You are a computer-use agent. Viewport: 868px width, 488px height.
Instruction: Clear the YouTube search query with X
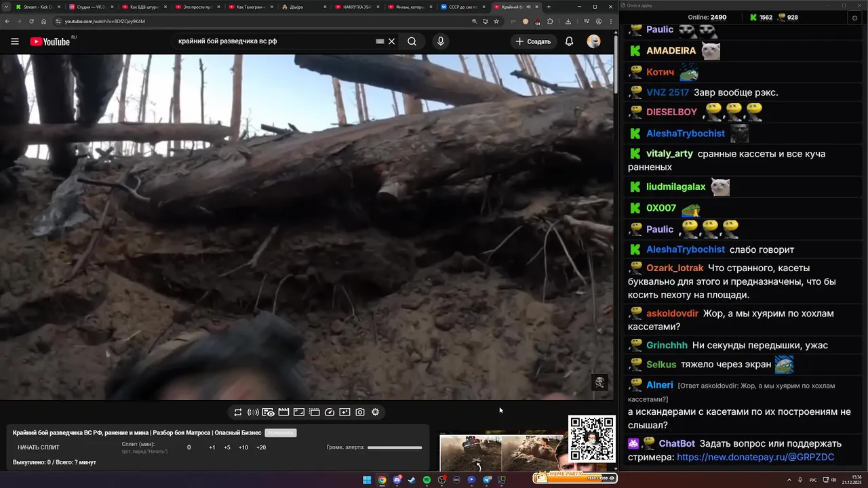[x=391, y=41]
